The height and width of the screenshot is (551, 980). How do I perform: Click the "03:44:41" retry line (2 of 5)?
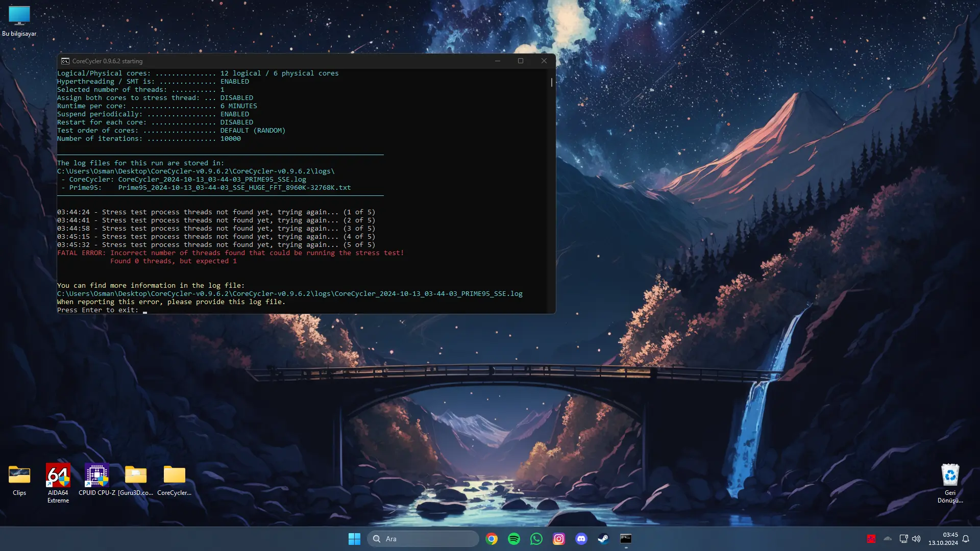click(x=216, y=220)
